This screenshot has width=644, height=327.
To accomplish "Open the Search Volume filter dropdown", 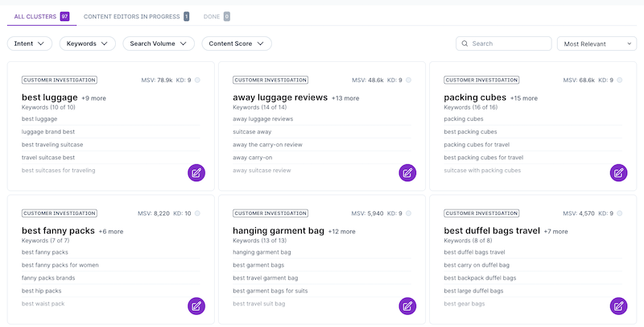I will (159, 43).
